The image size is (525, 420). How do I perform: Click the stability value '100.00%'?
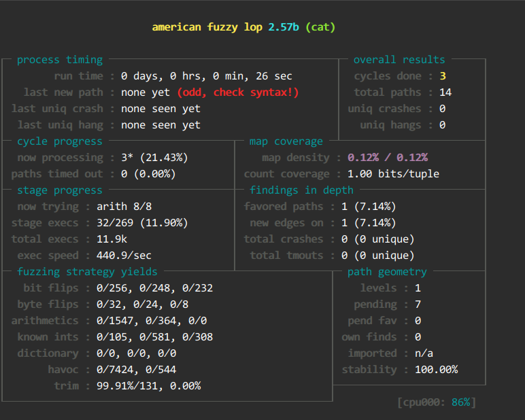click(437, 370)
